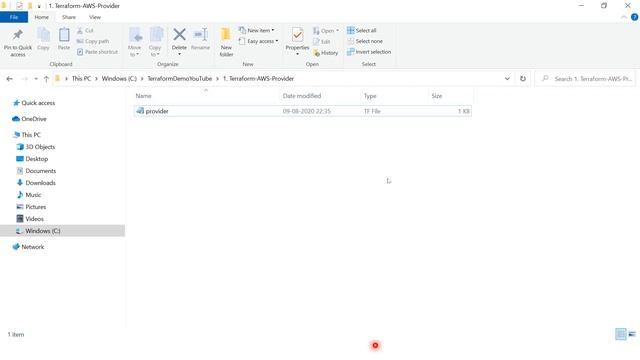Sort by Size column header
Viewport: 640px width, 360px height.
pyautogui.click(x=437, y=96)
